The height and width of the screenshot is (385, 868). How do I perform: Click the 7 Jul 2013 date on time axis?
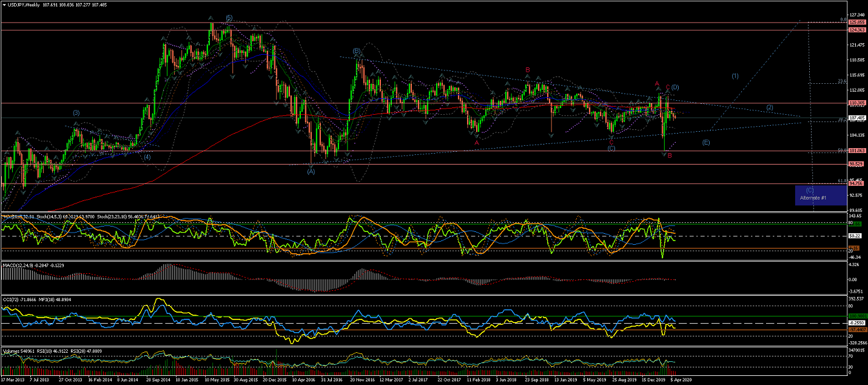click(x=39, y=380)
